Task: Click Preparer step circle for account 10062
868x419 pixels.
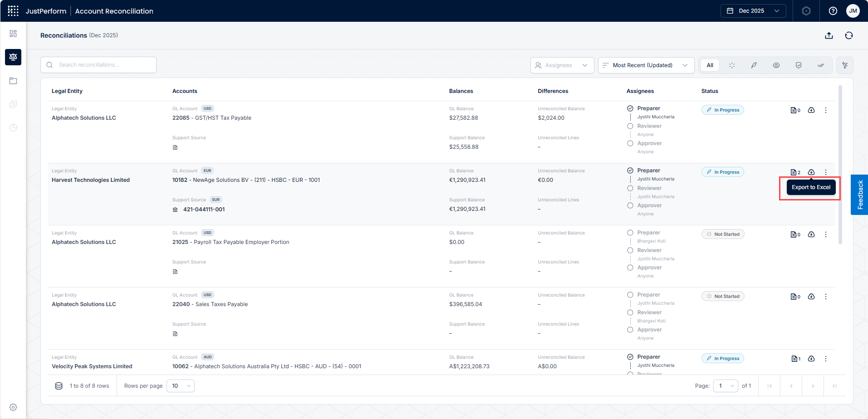Action: pyautogui.click(x=630, y=357)
